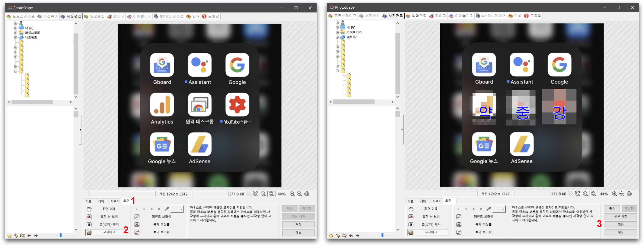The width and height of the screenshot is (644, 246).
Task: Click the eyedropper color picker in left window
Action: tap(166, 209)
